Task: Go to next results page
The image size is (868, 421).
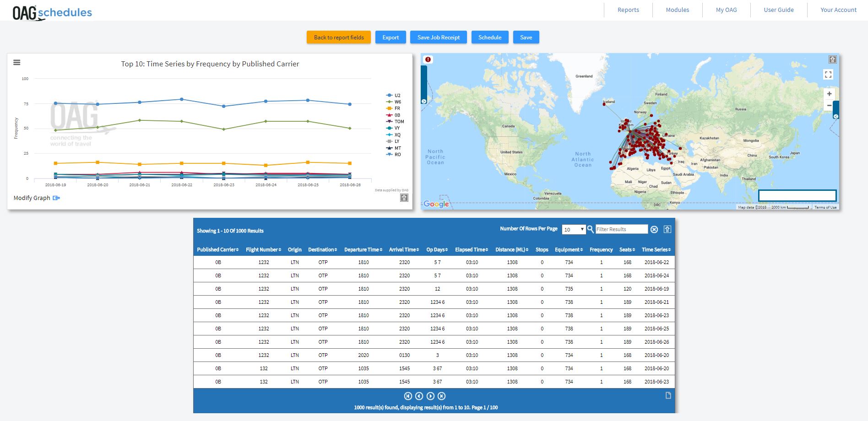Action: (430, 396)
